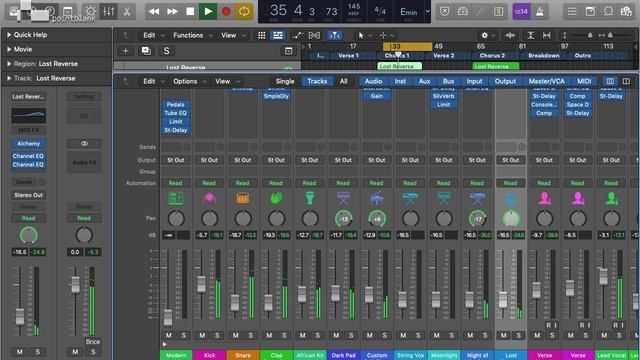This screenshot has width=640, height=360.
Task: Toggle the Flex bowtie icon
Action: [x=314, y=36]
